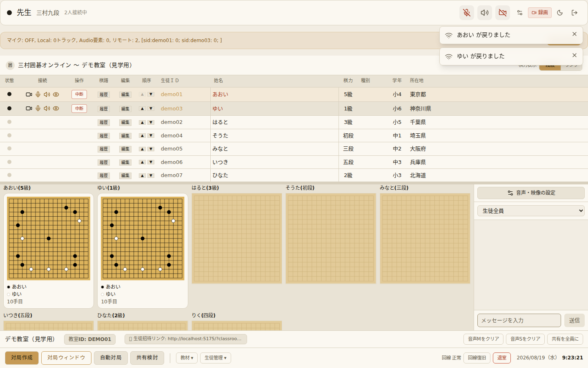The height and width of the screenshot is (368, 588).
Task: Open the 生徒管理 dropdown menu
Action: coord(216,358)
